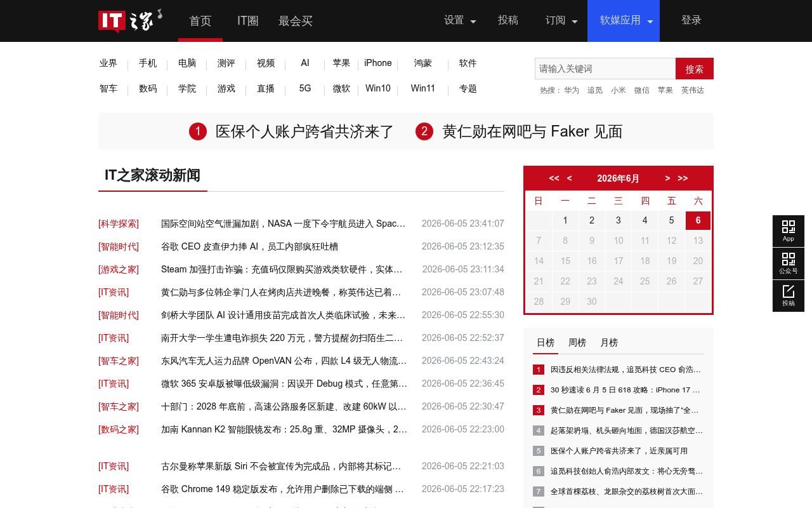Open the Kannan K2 智能眼镜 article

pyautogui.click(x=284, y=429)
